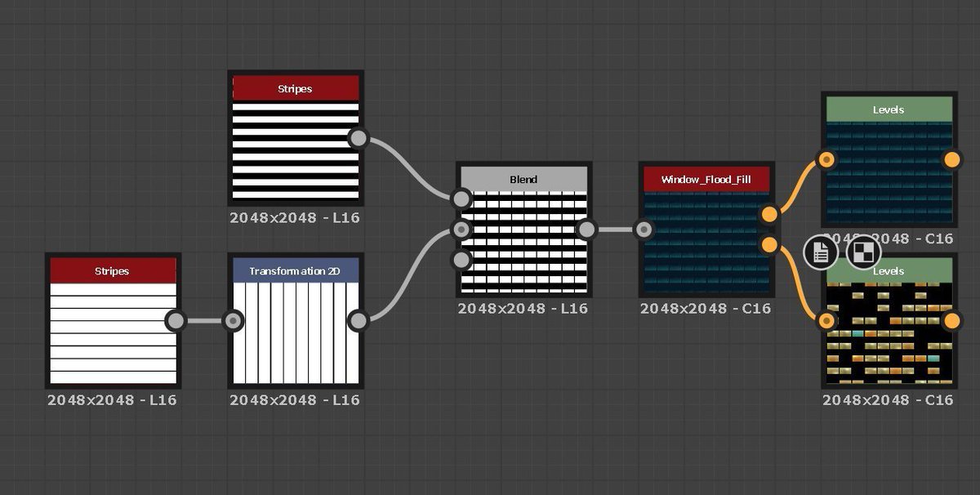Click the Blend node's output connector

click(586, 230)
